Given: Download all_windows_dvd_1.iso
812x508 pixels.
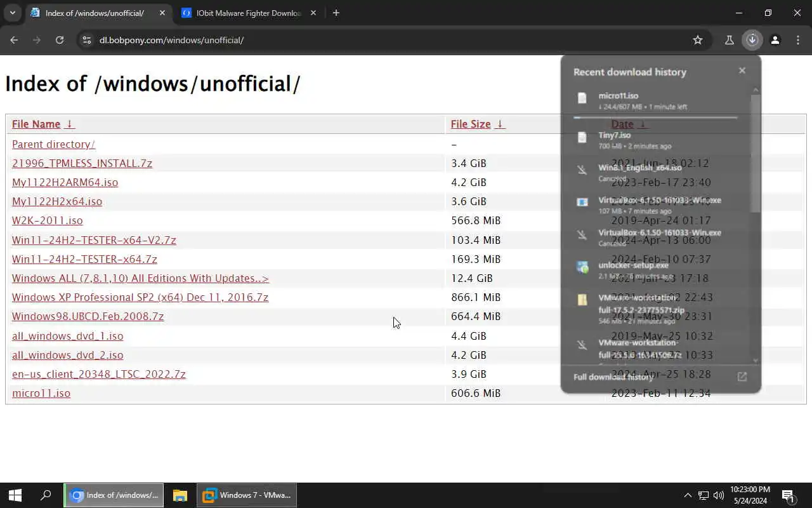Looking at the screenshot, I should pyautogui.click(x=68, y=336).
